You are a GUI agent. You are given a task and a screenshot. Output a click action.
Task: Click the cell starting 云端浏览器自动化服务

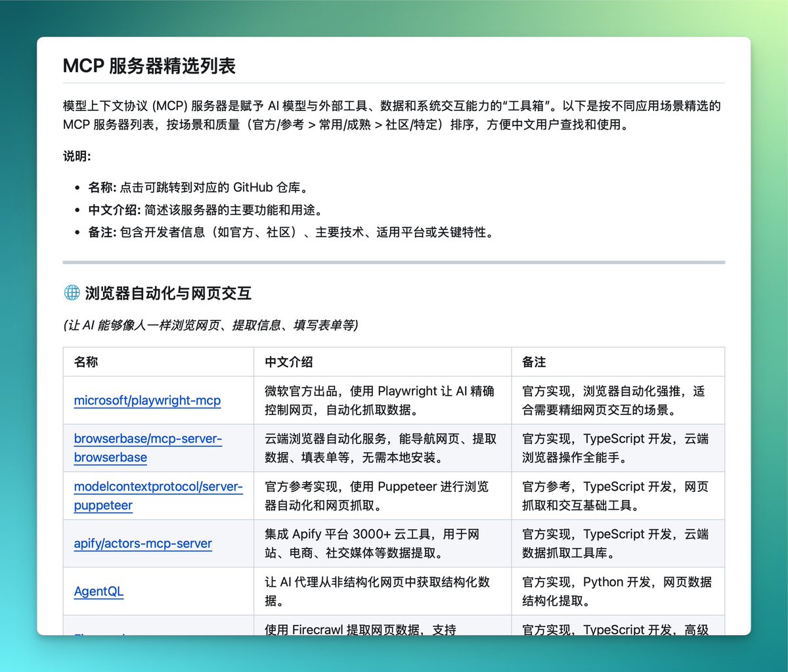pyautogui.click(x=382, y=448)
